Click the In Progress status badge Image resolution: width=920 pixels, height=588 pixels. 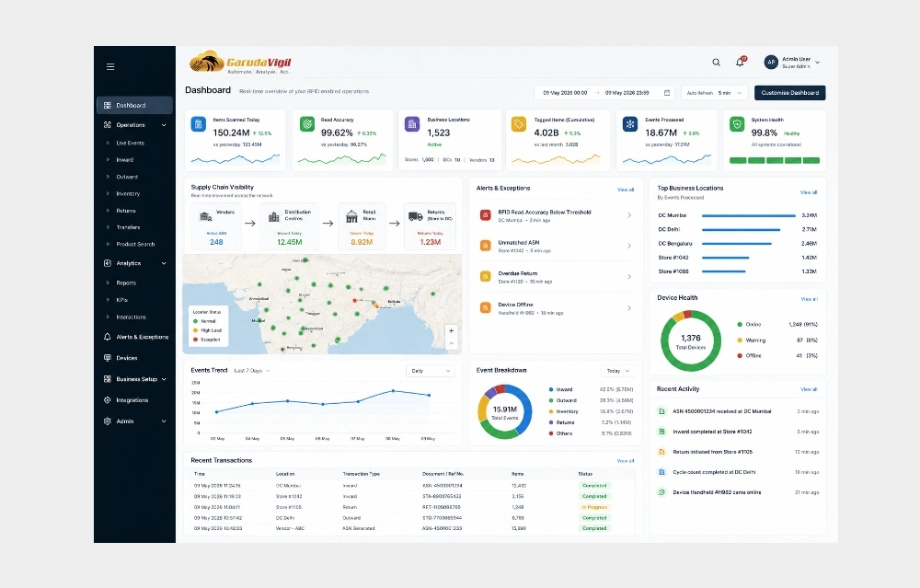tap(594, 507)
